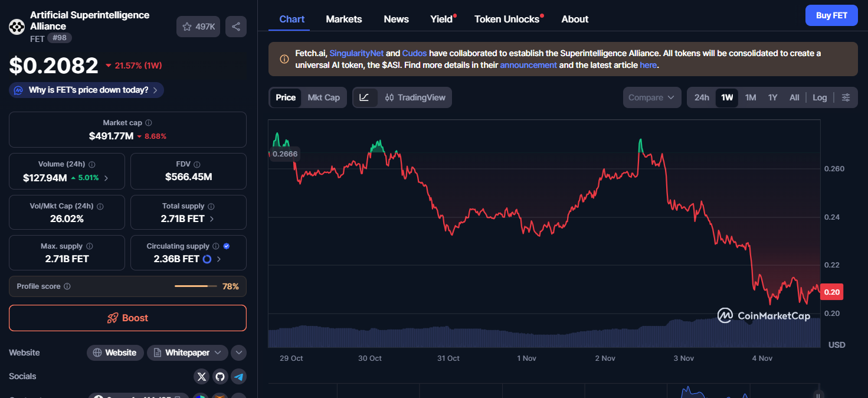Switch to the Markets tab

tap(343, 19)
